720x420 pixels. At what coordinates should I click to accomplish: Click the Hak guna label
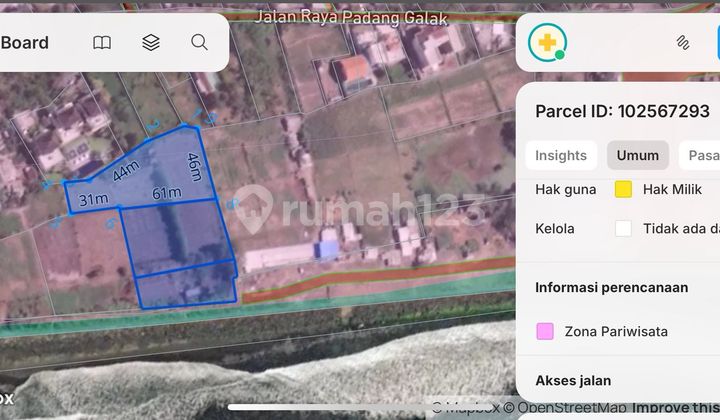(566, 190)
